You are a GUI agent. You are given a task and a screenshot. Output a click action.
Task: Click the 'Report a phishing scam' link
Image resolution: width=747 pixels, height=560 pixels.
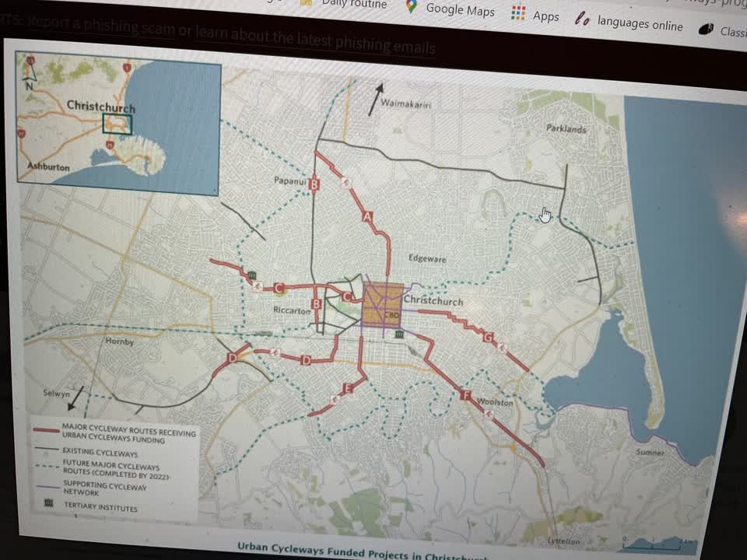[101, 26]
